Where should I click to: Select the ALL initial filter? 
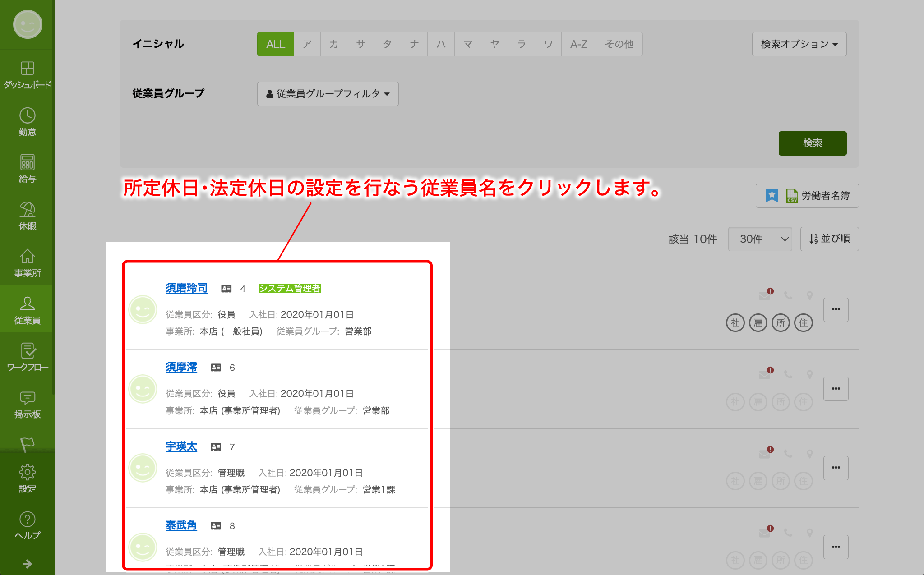(276, 44)
